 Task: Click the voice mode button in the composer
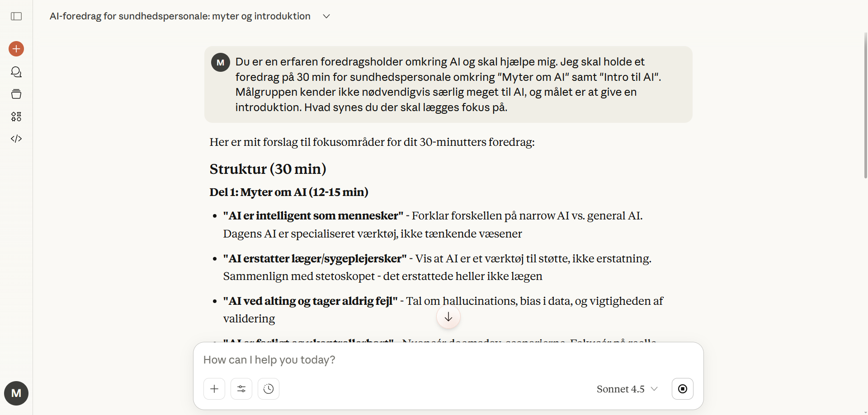[x=682, y=389]
